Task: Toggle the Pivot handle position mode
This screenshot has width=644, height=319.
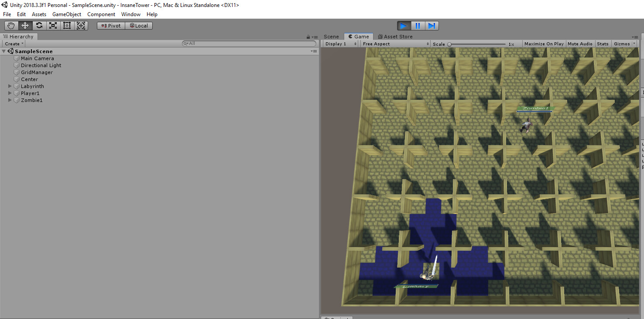Action: [110, 25]
